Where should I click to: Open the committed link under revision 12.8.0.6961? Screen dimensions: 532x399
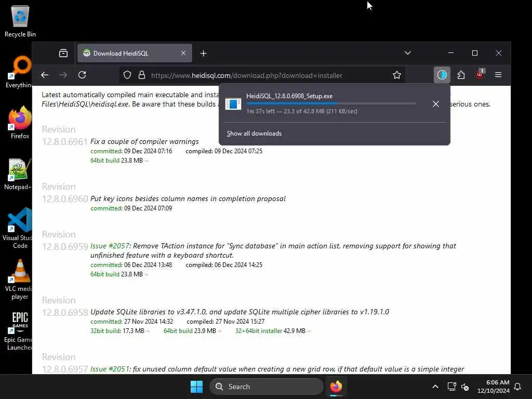click(106, 151)
